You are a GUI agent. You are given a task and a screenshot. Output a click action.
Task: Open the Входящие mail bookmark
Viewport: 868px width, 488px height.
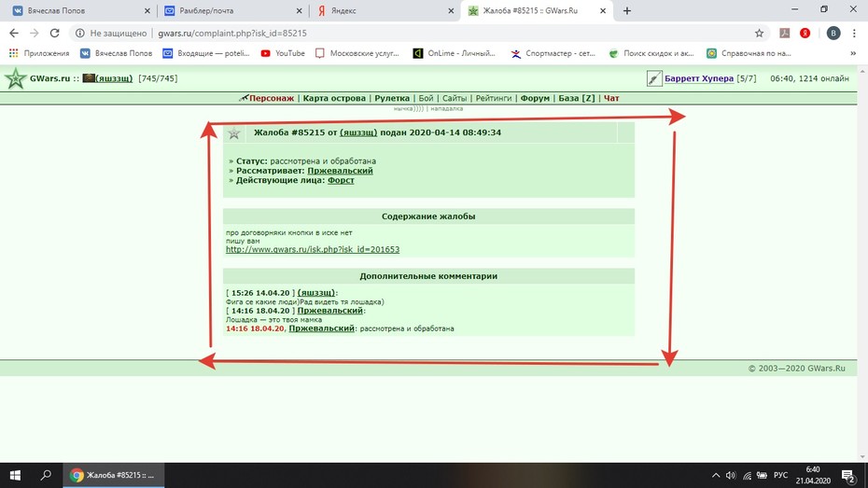pos(206,53)
